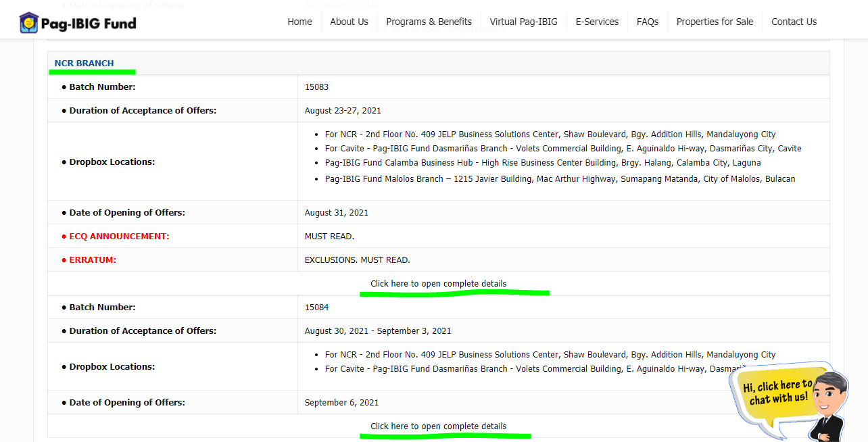The width and height of the screenshot is (868, 442).
Task: Click EXCLUSIONS. MUST READ. text
Action: (x=357, y=260)
